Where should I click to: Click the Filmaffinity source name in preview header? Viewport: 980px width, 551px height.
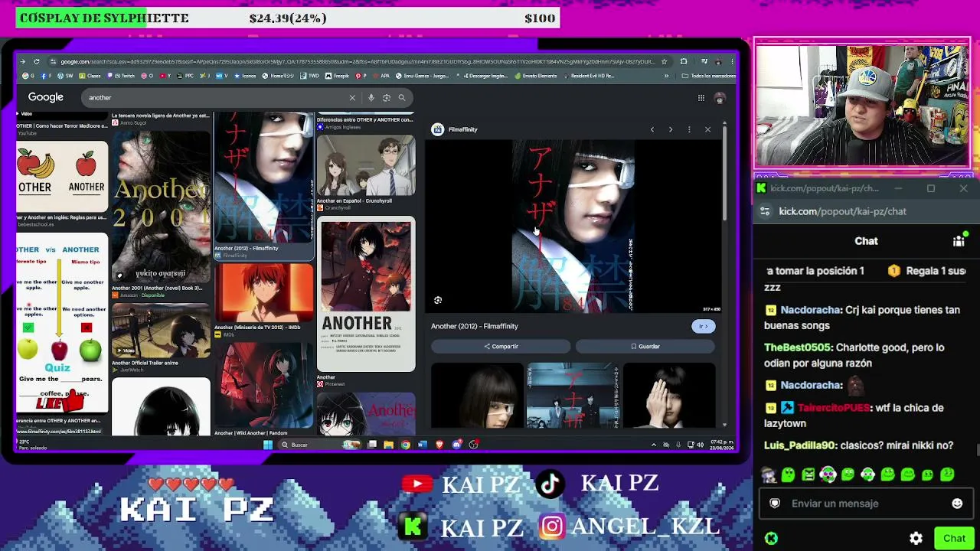pyautogui.click(x=462, y=129)
